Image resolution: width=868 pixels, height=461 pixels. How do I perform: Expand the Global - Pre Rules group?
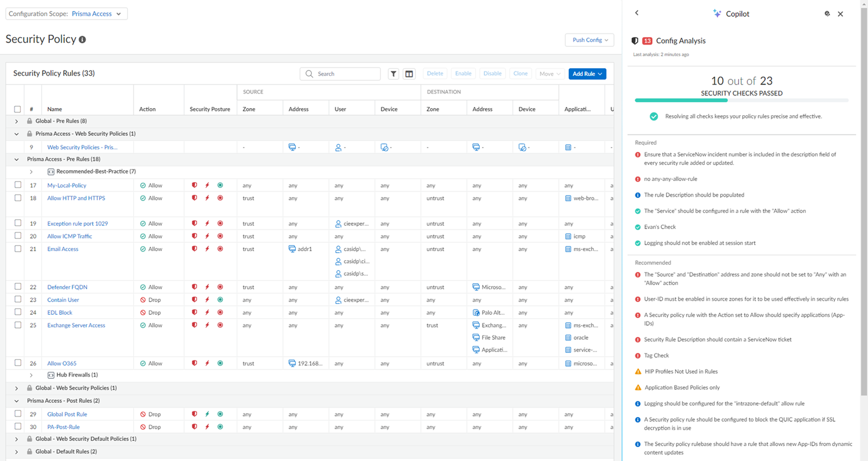[17, 121]
